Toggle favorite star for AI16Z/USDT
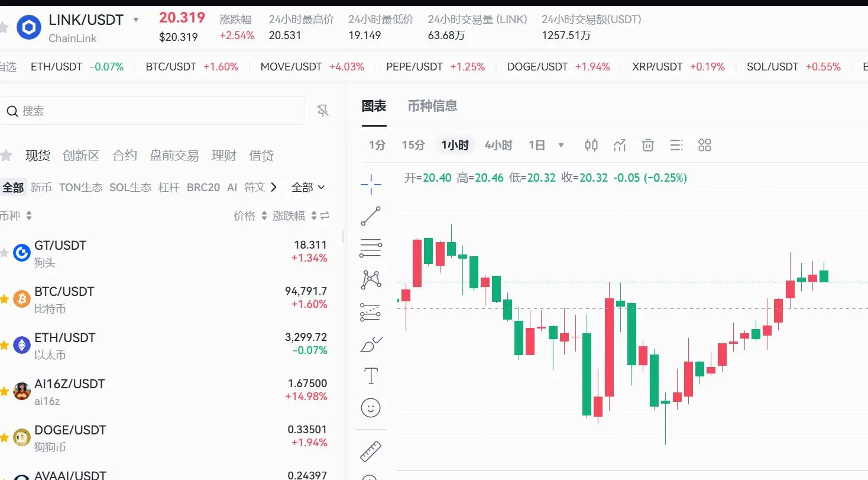Screen dimensions: 868x480 click(x=5, y=392)
